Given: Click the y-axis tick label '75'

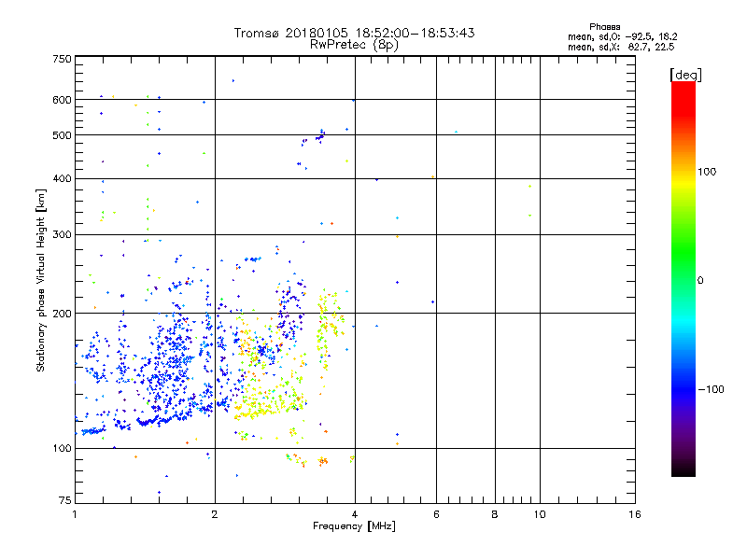Looking at the screenshot, I should pos(65,500).
